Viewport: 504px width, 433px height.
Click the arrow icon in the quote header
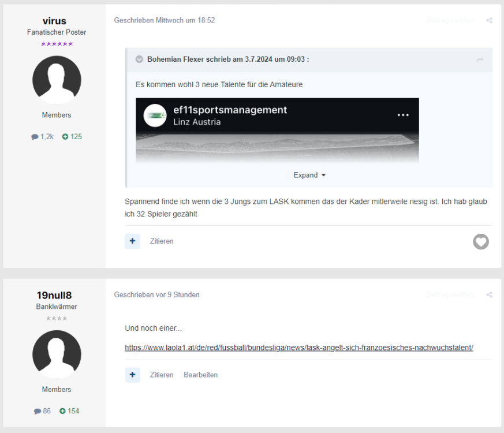click(480, 60)
